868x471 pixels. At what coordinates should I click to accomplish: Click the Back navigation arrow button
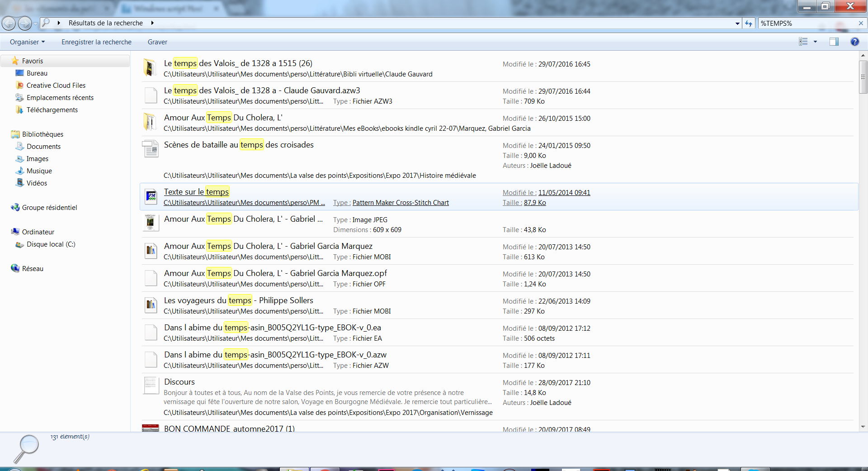(x=9, y=23)
